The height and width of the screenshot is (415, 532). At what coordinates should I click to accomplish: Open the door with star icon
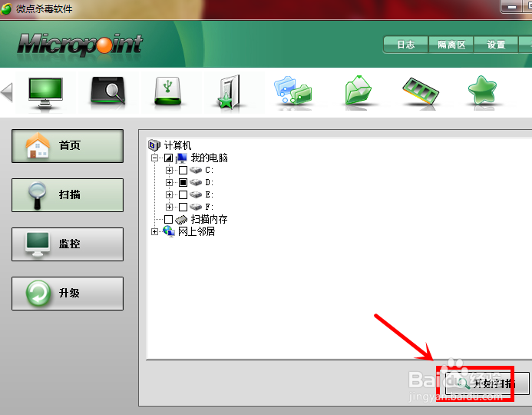coord(229,91)
